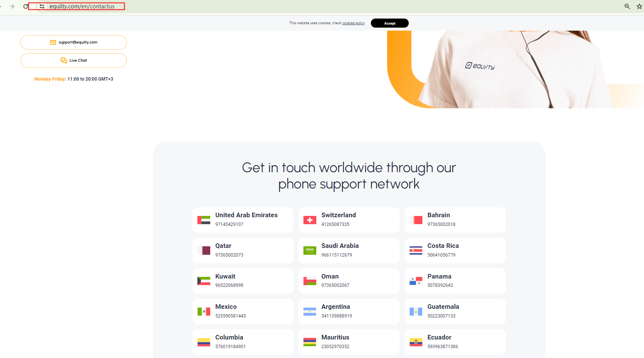Click the Columbia country name
Screen dimensions: 644x358
tap(229, 337)
